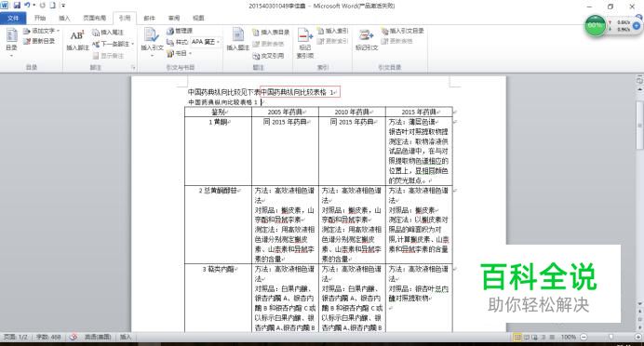The image size is (644, 346).
Task: Click table cell 2 总黄酮醇苷
Action: (x=218, y=224)
